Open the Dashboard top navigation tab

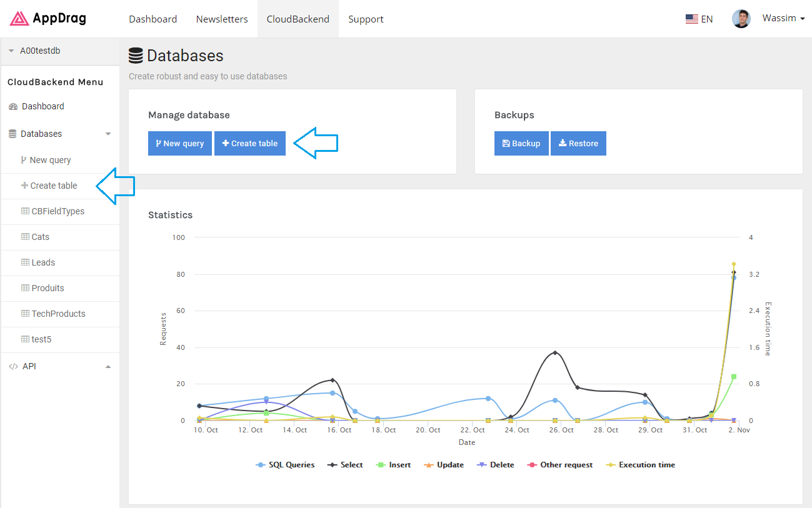pos(153,19)
